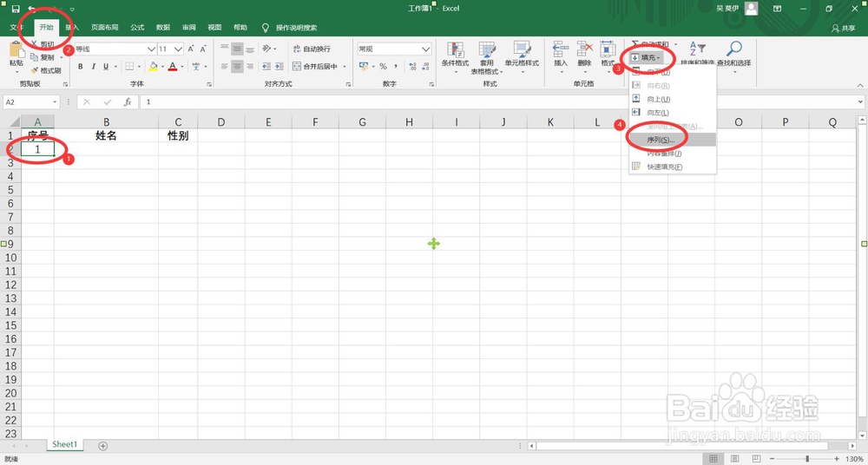Click the decrease decimal icon
The height and width of the screenshot is (465, 868).
click(x=426, y=67)
